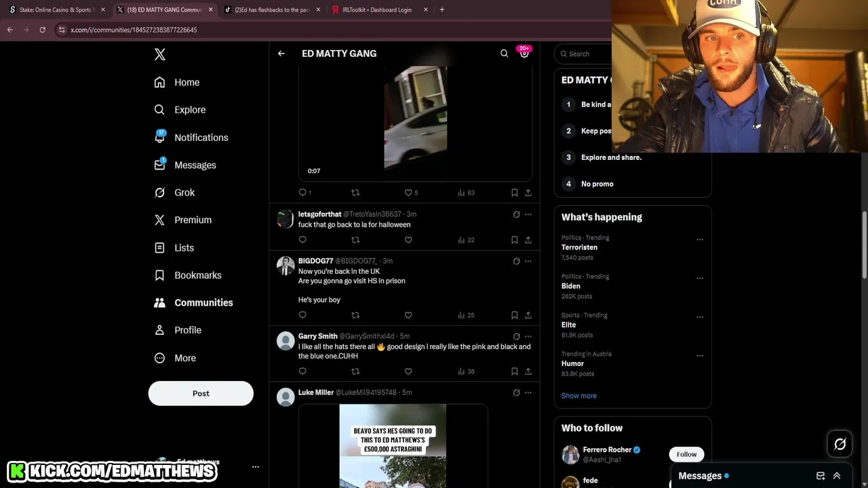Open Biden trending topic
The image size is (868, 488).
click(x=571, y=286)
